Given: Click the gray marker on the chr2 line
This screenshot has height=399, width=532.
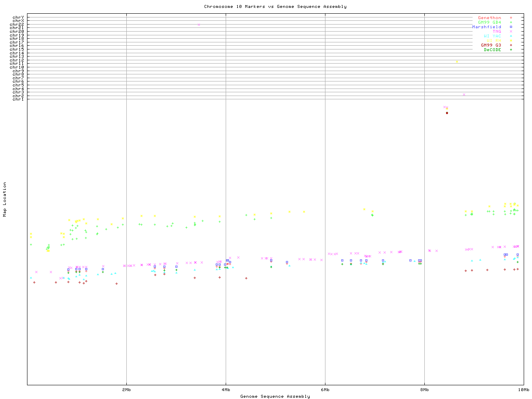Looking at the screenshot, I should click(464, 95).
